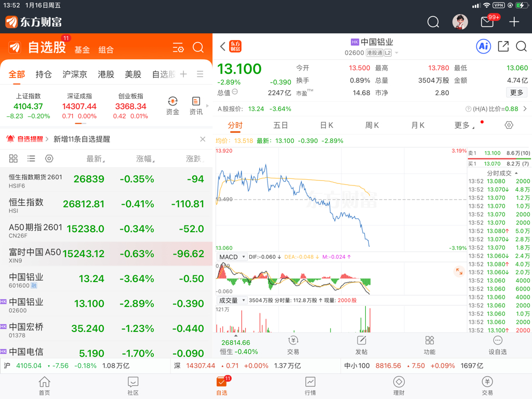Switch watchlist to grid view
This screenshot has height=399, width=532.
tap(13, 158)
